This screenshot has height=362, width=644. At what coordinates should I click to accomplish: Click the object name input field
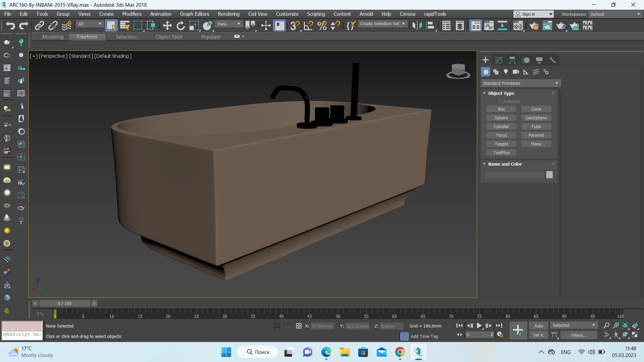pyautogui.click(x=515, y=175)
